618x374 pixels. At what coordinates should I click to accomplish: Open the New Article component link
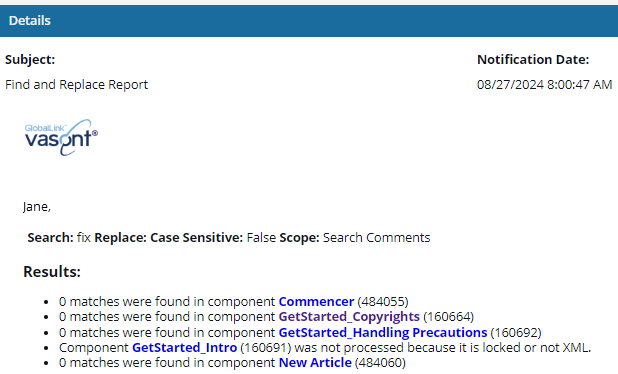pyautogui.click(x=315, y=363)
